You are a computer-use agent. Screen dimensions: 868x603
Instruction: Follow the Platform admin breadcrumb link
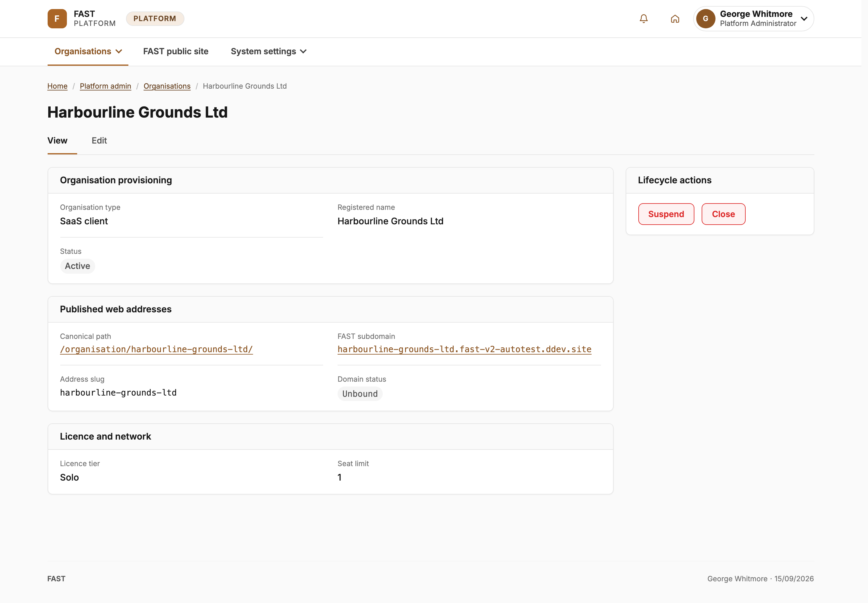[105, 86]
